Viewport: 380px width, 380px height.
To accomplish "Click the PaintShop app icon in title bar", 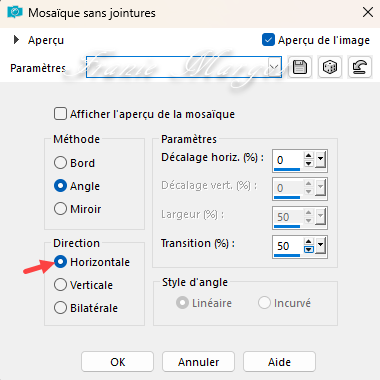I will [15, 13].
